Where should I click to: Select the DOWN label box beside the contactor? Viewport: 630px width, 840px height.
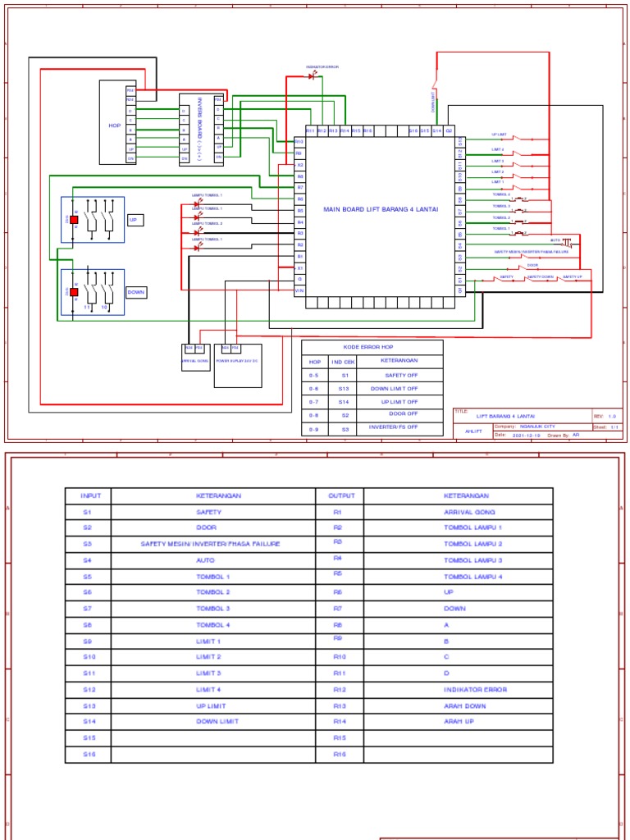click(x=136, y=293)
